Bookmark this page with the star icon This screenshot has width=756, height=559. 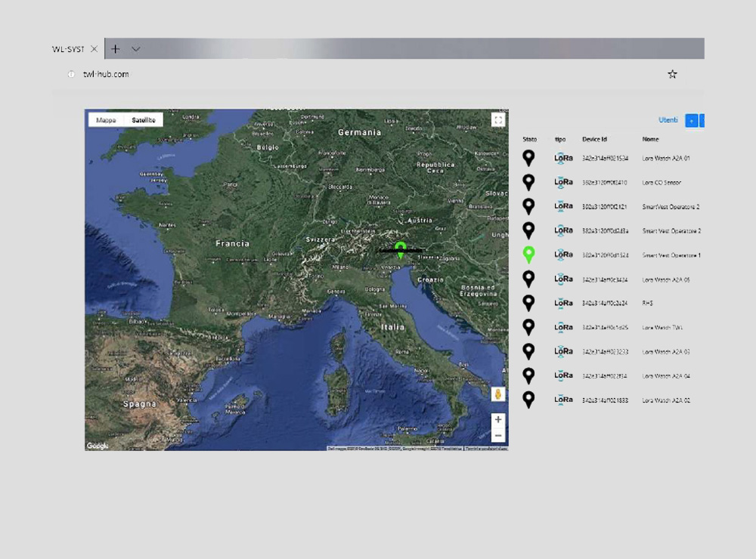point(672,74)
